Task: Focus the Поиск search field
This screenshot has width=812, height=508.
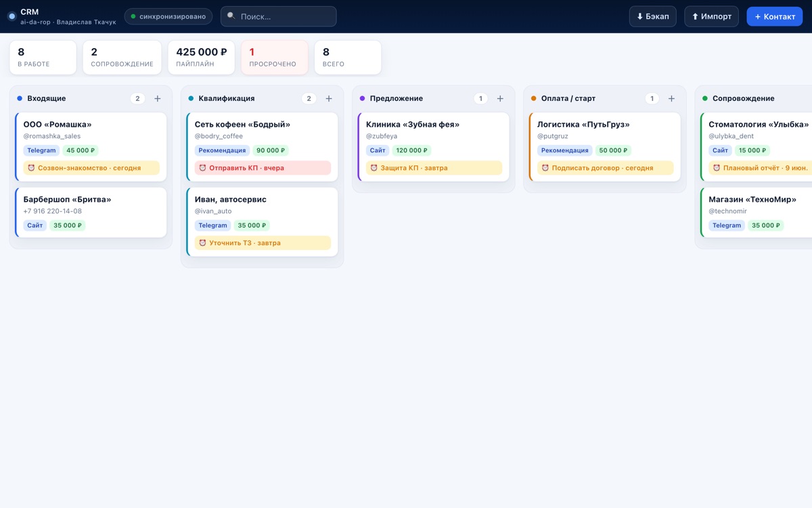Action: (278, 16)
